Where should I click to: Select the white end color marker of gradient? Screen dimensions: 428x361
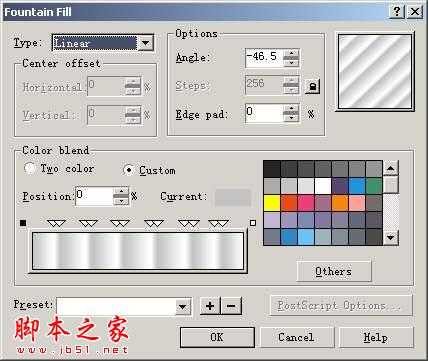point(253,223)
